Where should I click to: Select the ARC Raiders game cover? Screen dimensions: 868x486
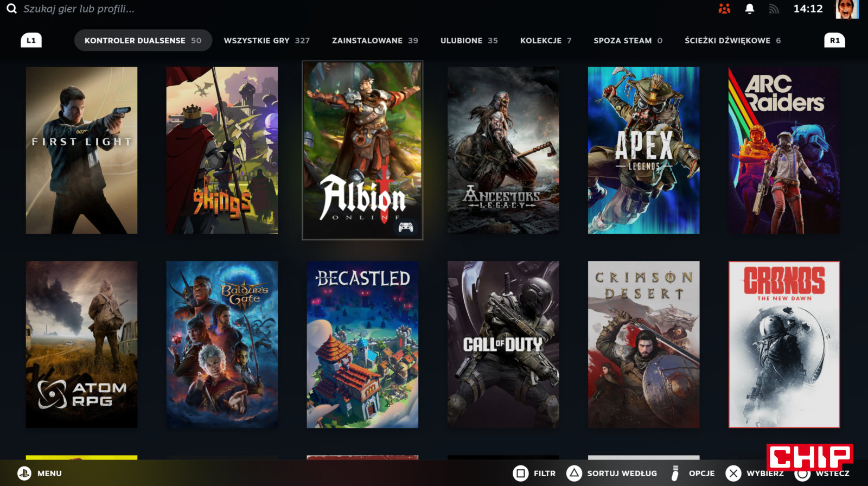pyautogui.click(x=784, y=150)
